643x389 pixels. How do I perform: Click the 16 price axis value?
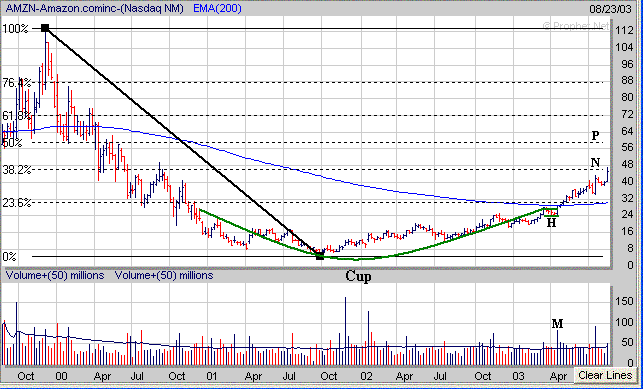[628, 231]
